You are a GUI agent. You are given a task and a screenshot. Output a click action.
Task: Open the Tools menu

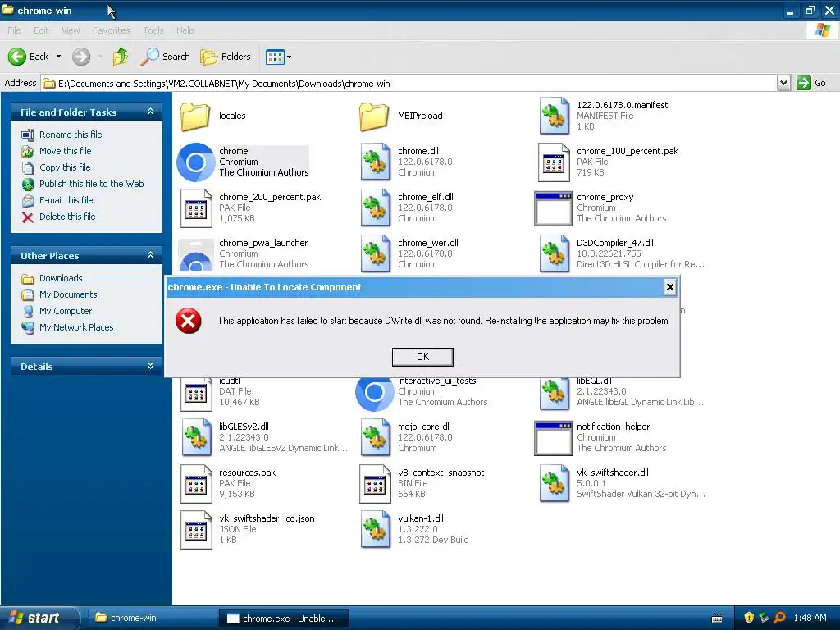(153, 30)
